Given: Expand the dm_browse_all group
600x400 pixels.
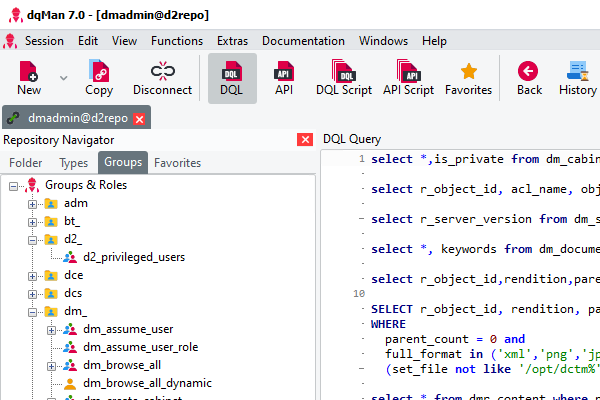Looking at the screenshot, I should coord(51,366).
